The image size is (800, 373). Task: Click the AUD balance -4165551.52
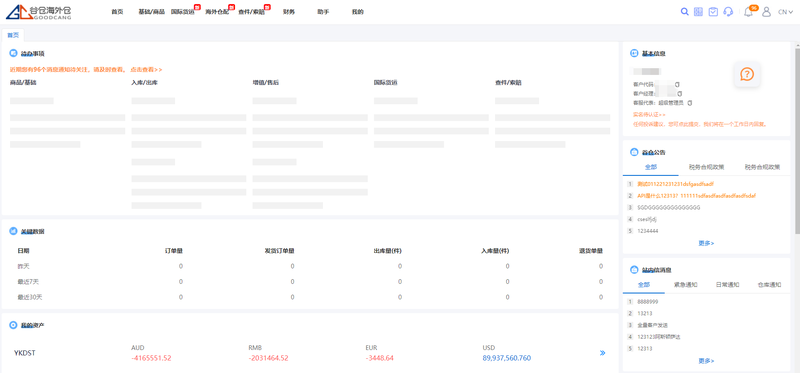click(151, 358)
